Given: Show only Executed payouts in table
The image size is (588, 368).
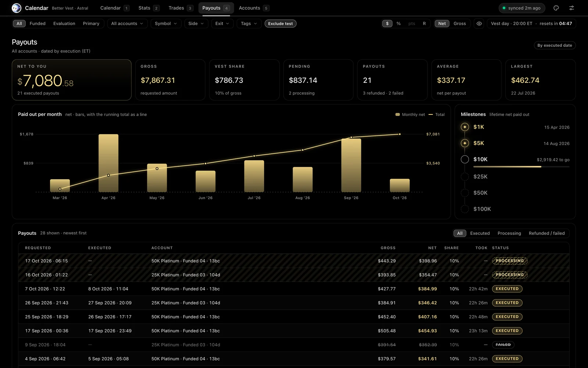Looking at the screenshot, I should pyautogui.click(x=480, y=233).
